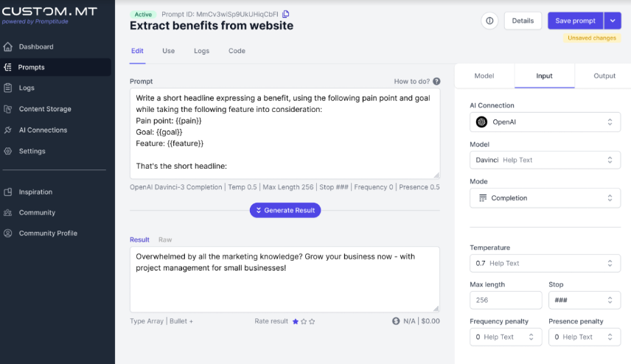Click the info circle icon beside Details
The width and height of the screenshot is (631, 364).
pos(489,21)
